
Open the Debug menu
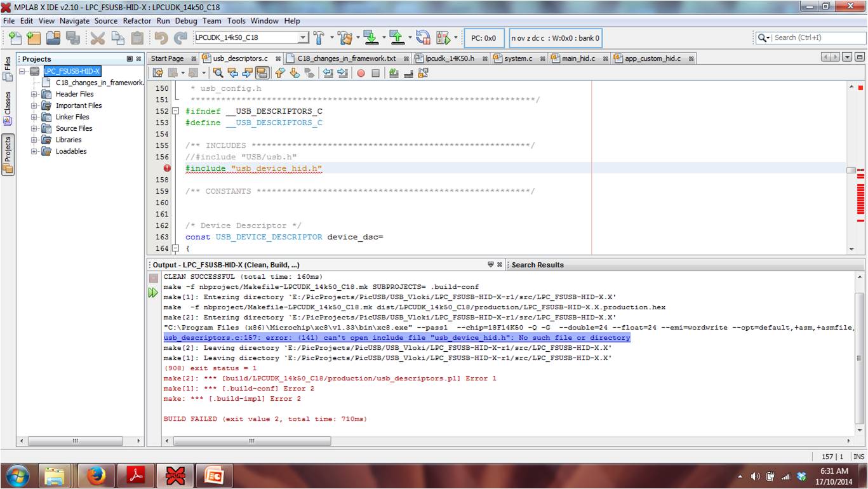(186, 20)
